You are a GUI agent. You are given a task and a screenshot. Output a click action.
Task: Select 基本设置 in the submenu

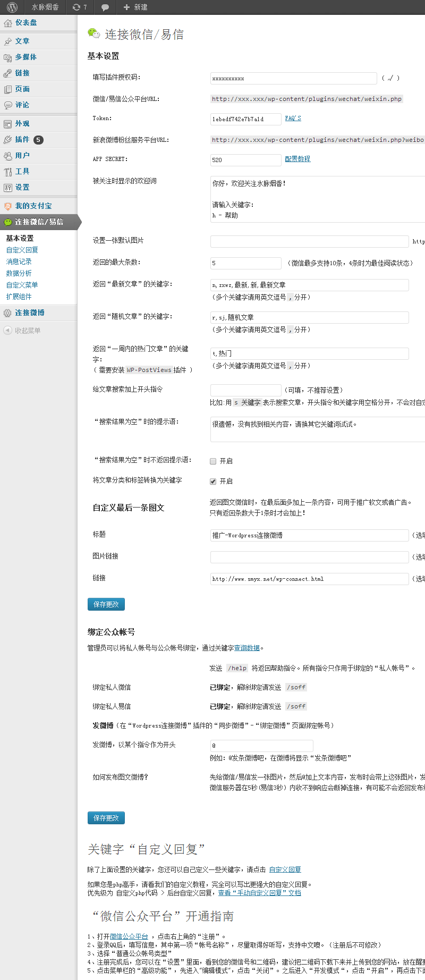20,238
